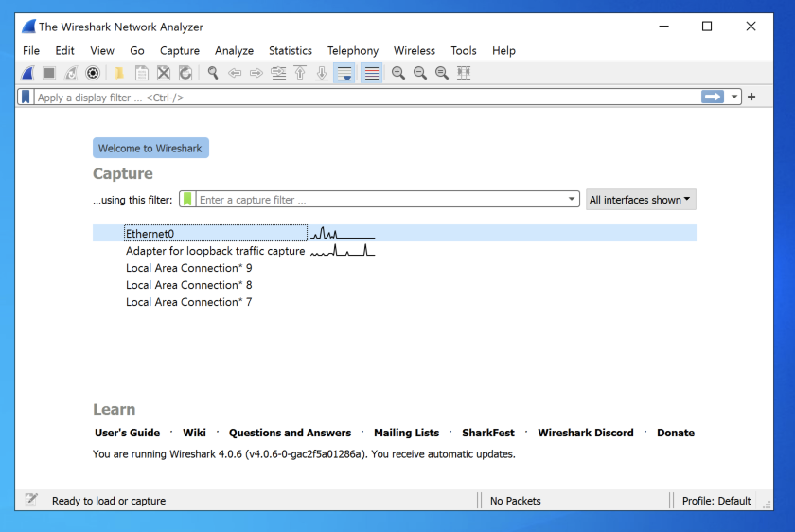Zoom in on packet text
Screen dimensions: 795x532
(398, 73)
